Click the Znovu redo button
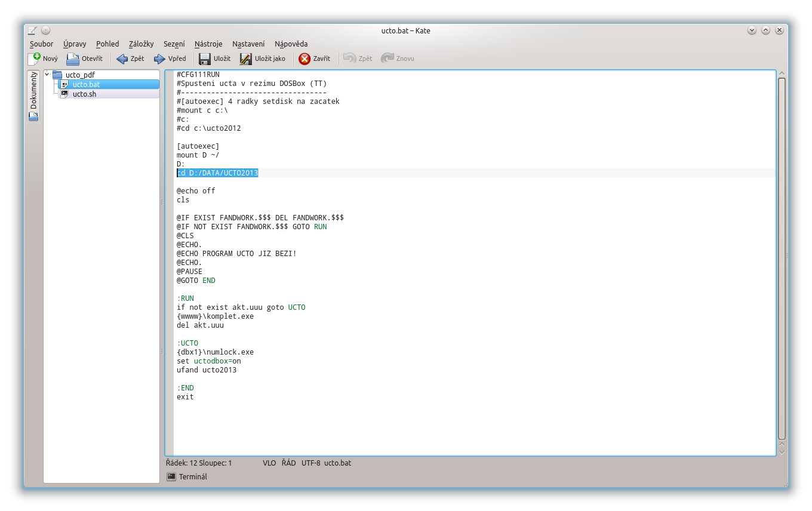Image resolution: width=812 pixels, height=511 pixels. pos(398,59)
